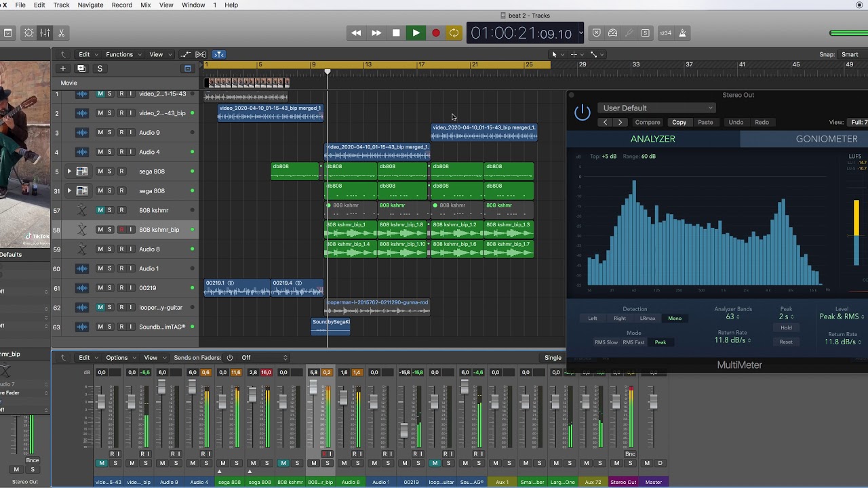Image resolution: width=868 pixels, height=488 pixels.
Task: Select LRmax detection in MultiMeter
Action: tap(648, 319)
